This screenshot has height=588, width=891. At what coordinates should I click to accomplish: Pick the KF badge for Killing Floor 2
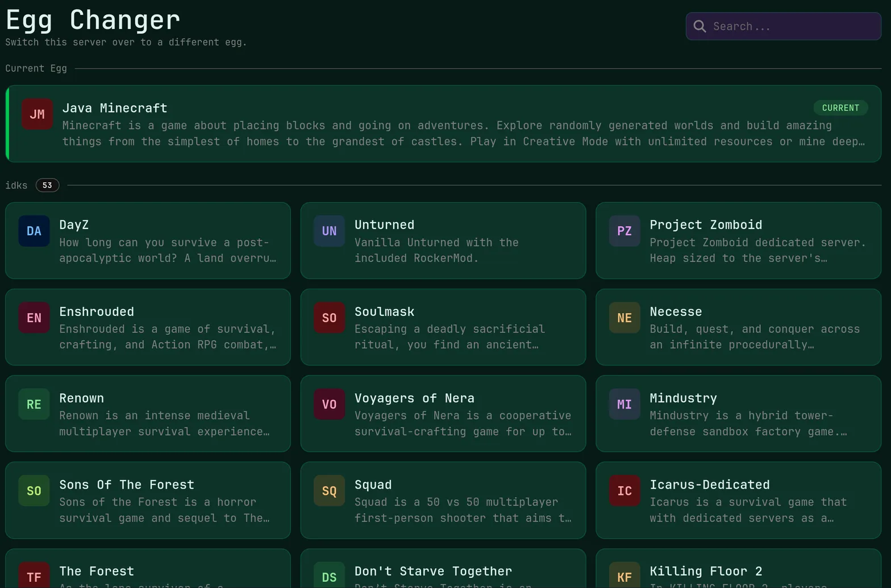[x=624, y=575]
